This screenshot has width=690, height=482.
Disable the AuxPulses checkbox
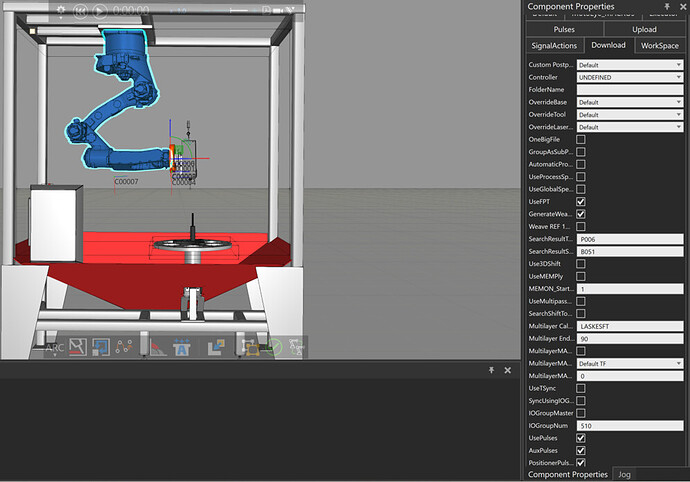[x=581, y=450]
